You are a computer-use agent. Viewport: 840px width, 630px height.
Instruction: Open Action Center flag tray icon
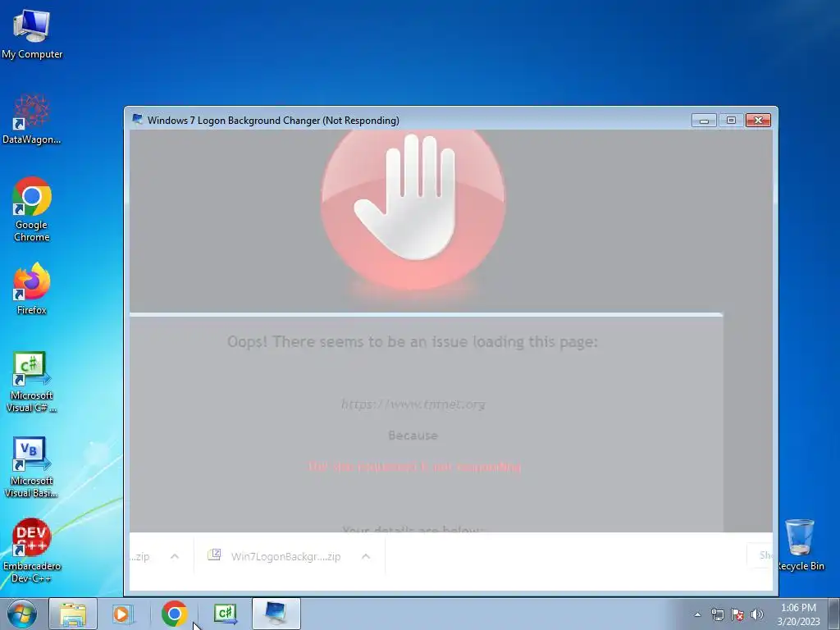737,614
